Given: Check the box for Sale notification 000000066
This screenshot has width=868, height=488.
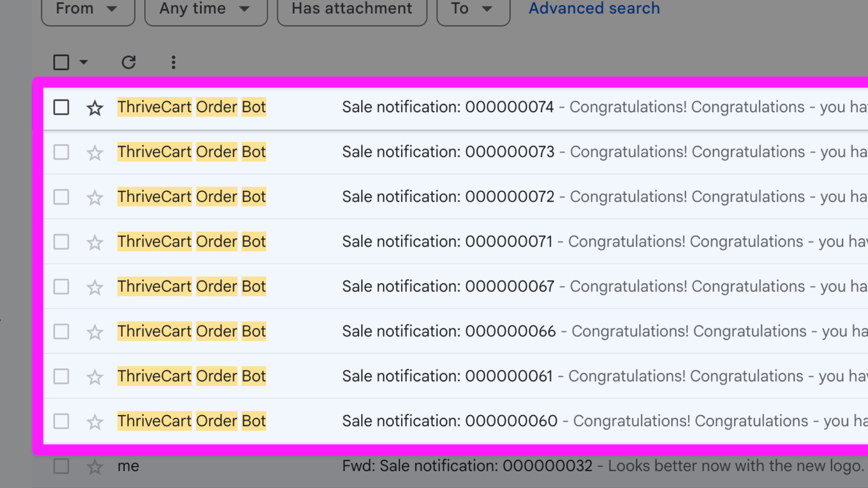Looking at the screenshot, I should pyautogui.click(x=61, y=332).
